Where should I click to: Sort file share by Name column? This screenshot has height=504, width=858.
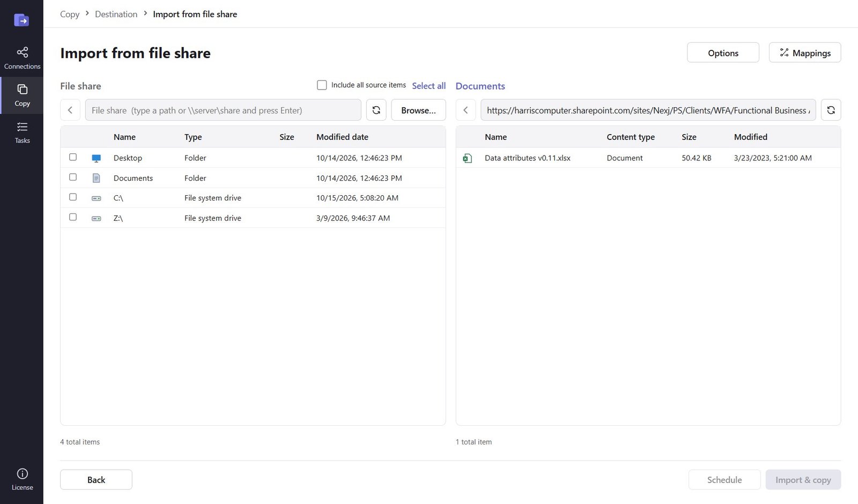click(x=124, y=137)
